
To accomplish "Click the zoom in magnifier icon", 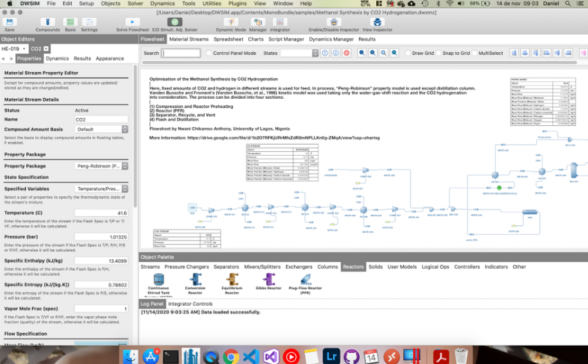I will pyautogui.click(x=373, y=54).
